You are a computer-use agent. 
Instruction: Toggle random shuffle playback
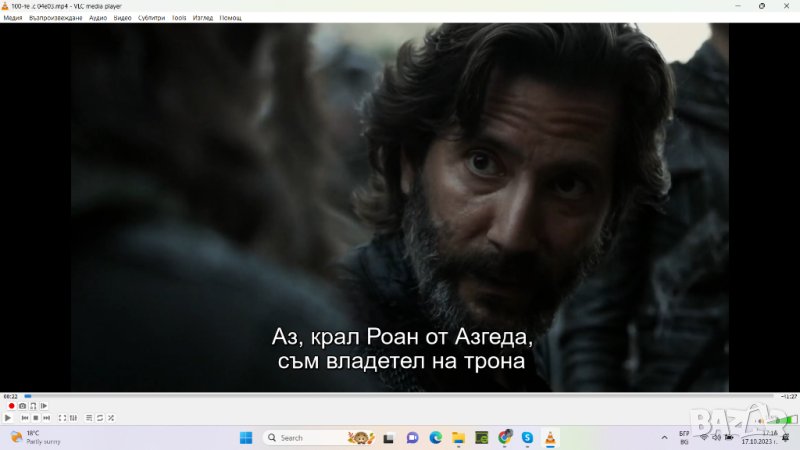110,418
